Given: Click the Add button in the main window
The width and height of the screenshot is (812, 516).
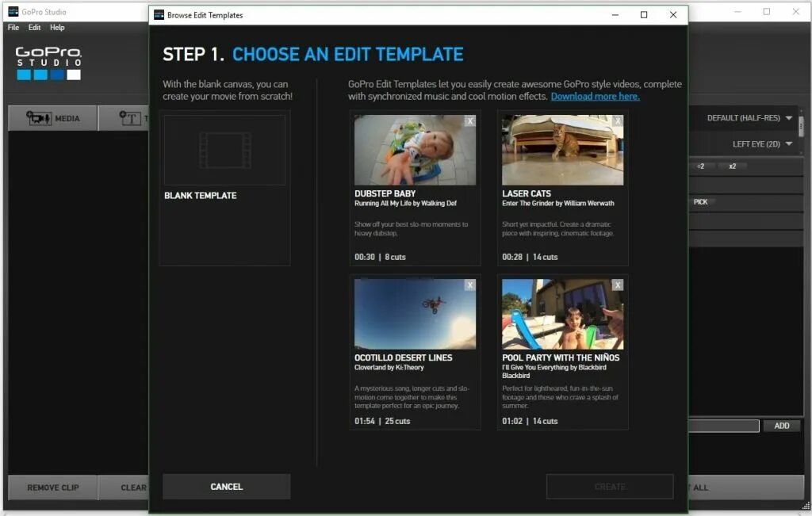Looking at the screenshot, I should pyautogui.click(x=781, y=426).
